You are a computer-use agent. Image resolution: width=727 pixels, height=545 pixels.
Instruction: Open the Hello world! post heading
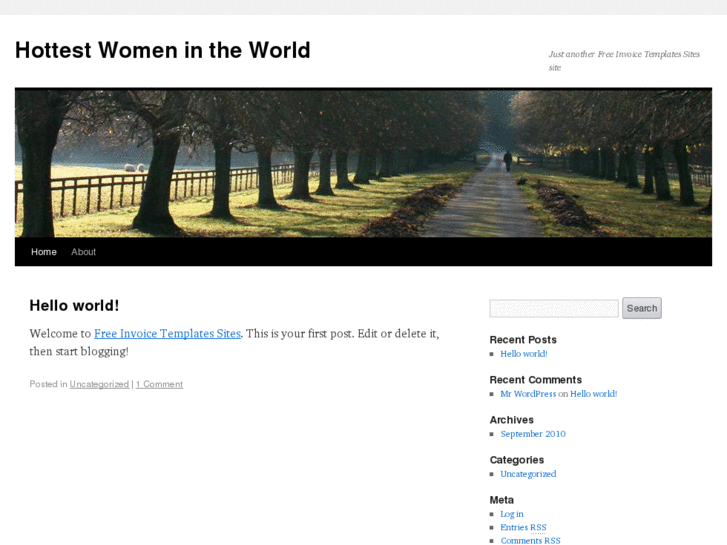click(74, 306)
